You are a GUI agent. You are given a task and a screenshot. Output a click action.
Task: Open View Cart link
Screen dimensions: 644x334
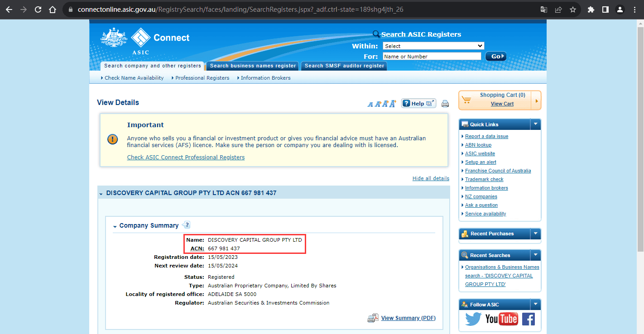tap(502, 104)
